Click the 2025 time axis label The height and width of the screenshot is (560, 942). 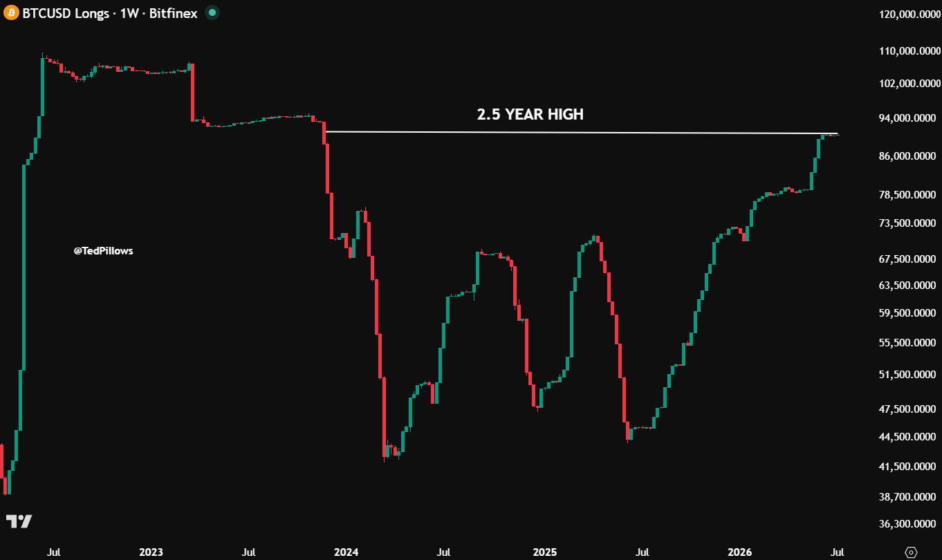coord(544,552)
